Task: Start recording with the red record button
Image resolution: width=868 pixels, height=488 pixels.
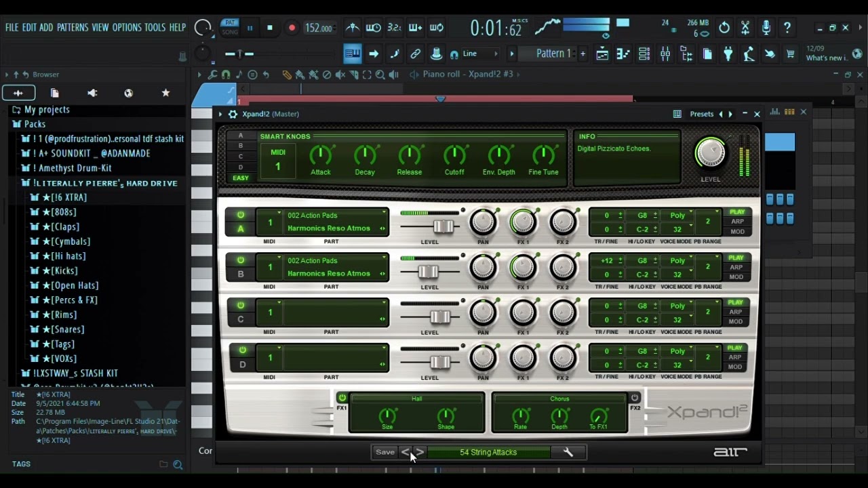Action: 292,28
